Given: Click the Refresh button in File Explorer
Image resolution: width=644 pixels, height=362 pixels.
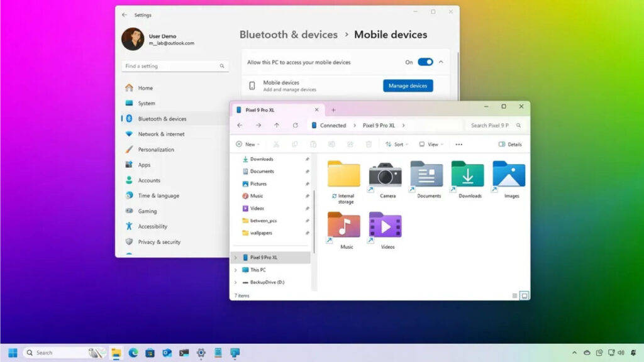Looking at the screenshot, I should pos(295,125).
